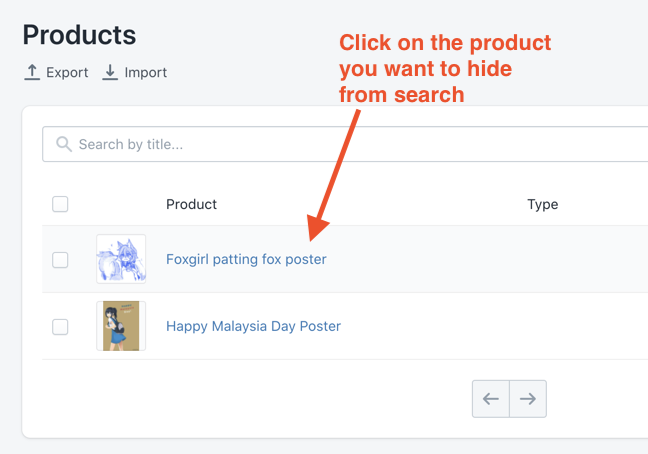Check the Happy Malaysia Day Poster checkbox
This screenshot has height=454, width=648.
[60, 327]
